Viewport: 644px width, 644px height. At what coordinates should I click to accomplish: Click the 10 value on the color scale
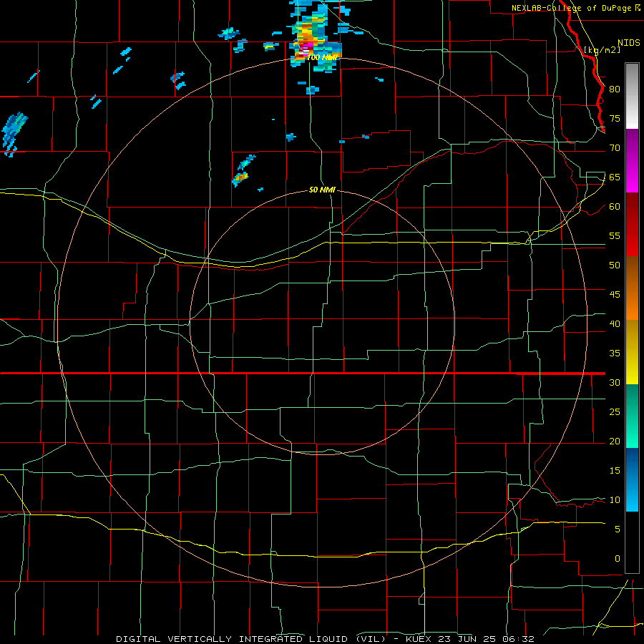pyautogui.click(x=615, y=500)
